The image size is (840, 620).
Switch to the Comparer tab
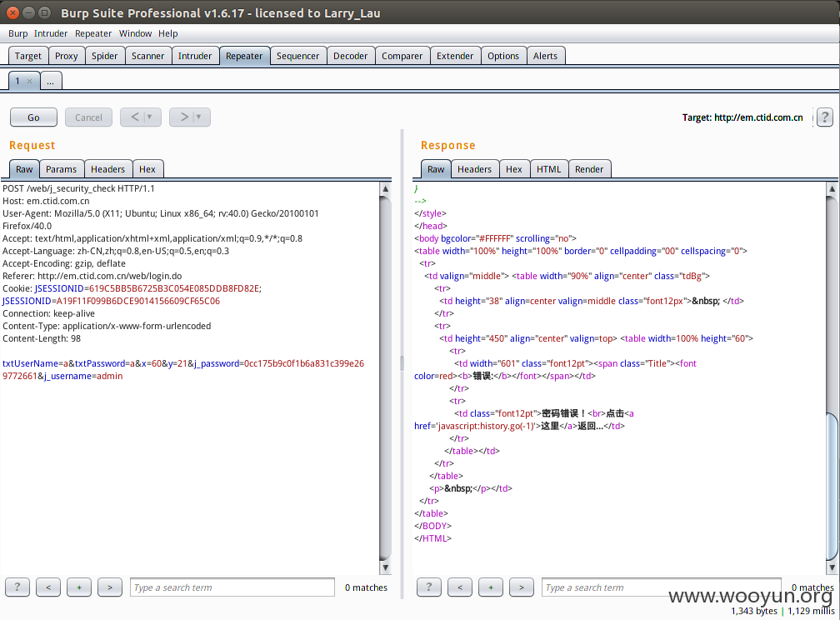pos(402,56)
